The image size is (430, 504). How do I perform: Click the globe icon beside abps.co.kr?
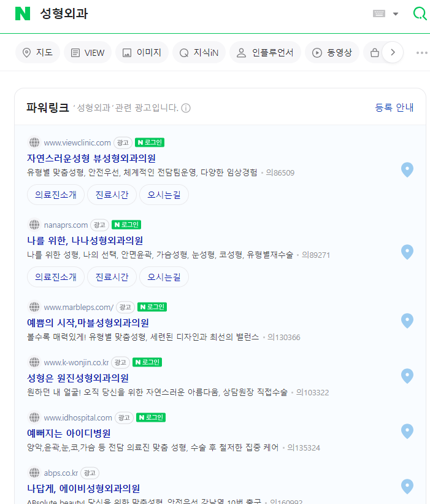[34, 473]
